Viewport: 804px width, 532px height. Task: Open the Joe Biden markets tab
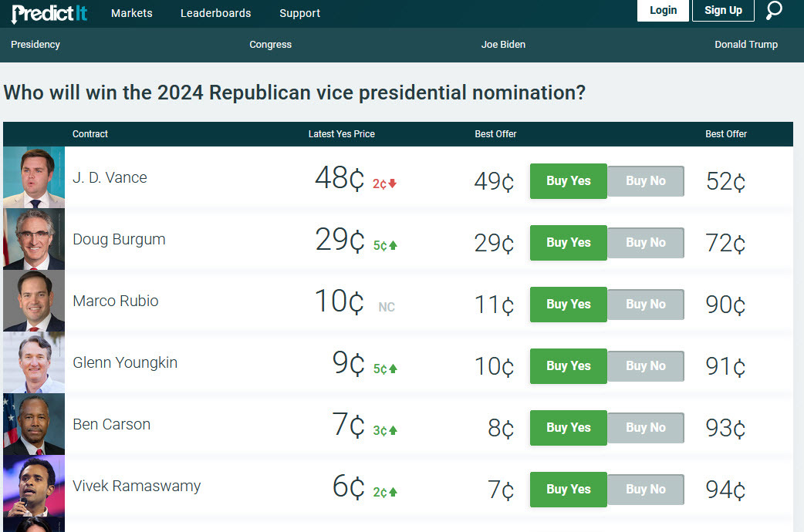click(x=503, y=45)
